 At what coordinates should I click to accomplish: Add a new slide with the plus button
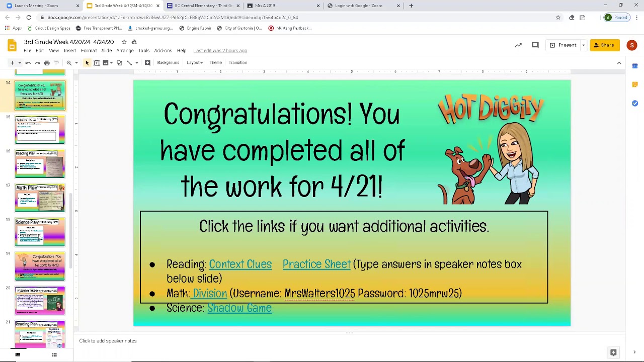12,63
